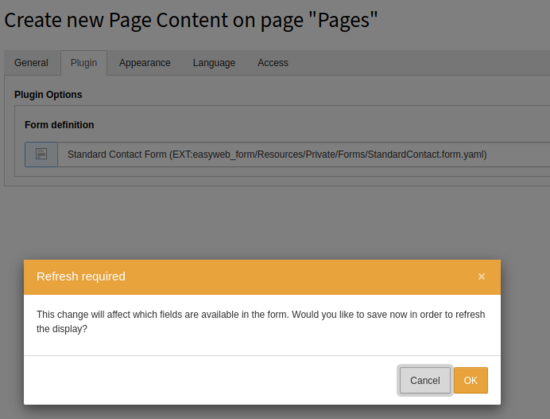Viewport: 550px width, 419px height.
Task: Click the page heading "Create new Page Content"
Action: pos(191,20)
